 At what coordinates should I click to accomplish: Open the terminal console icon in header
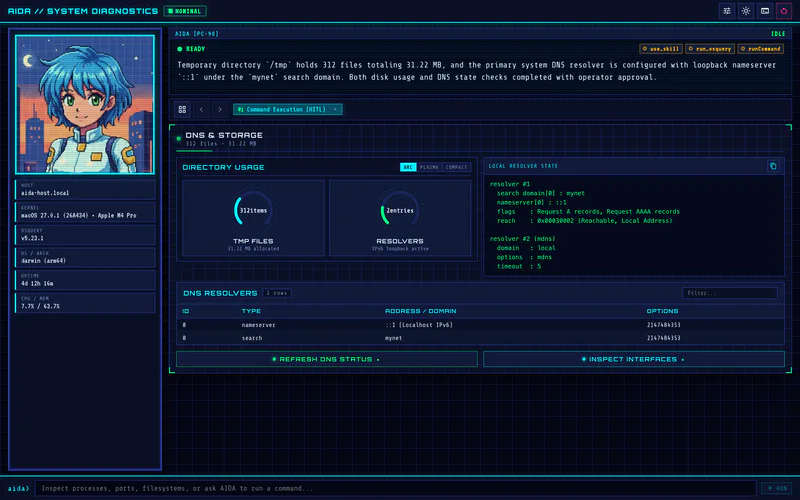765,11
